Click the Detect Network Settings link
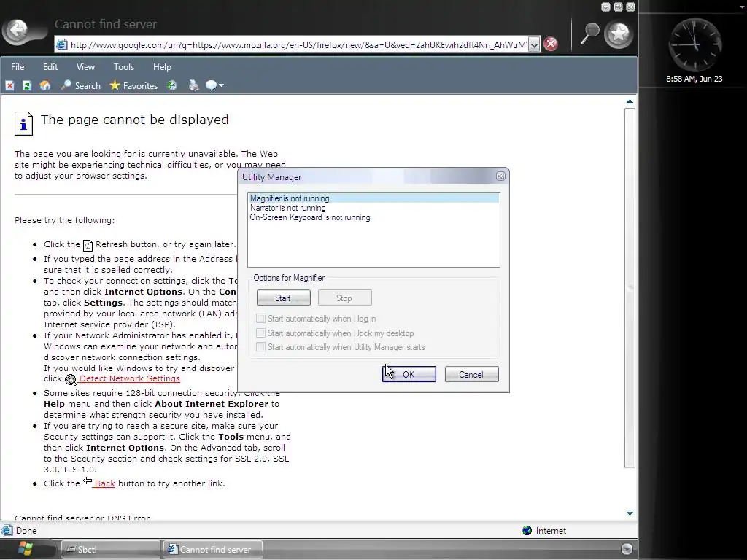This screenshot has height=560, width=747. (130, 378)
